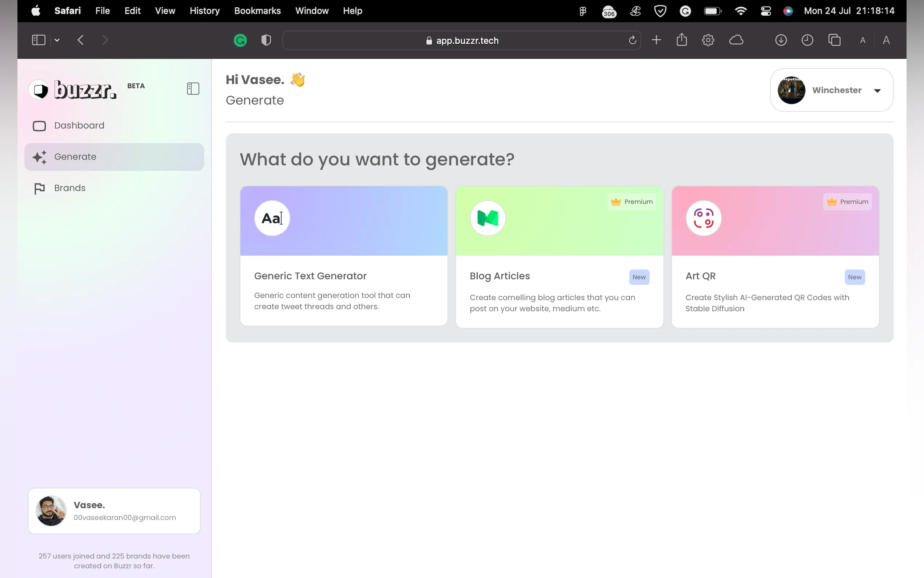Screen dimensions: 924x578
Task: Open the History menu
Action: [204, 11]
